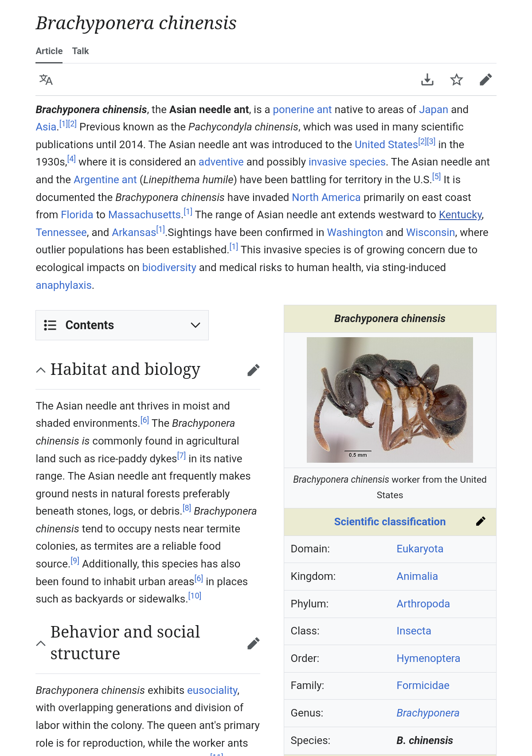Screen dimensions: 532x756
Task: Select the 'B. chinensis' species text
Action: (425, 740)
